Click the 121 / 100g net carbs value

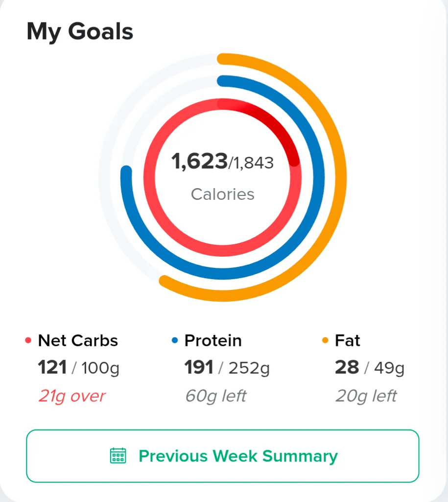click(79, 367)
